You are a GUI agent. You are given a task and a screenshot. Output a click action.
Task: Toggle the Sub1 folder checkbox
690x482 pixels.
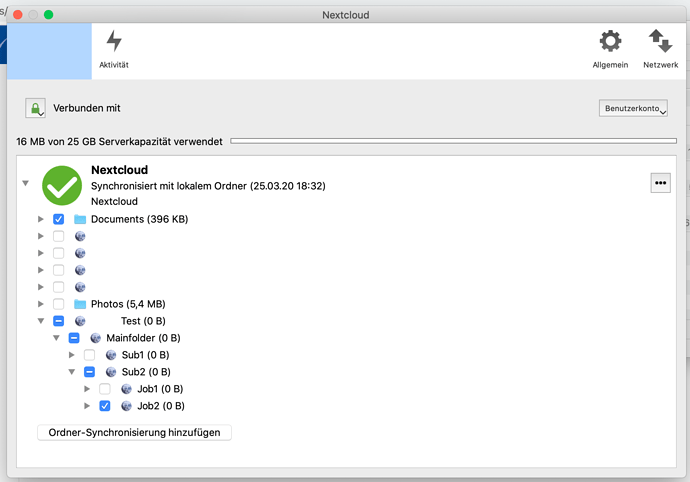point(89,355)
